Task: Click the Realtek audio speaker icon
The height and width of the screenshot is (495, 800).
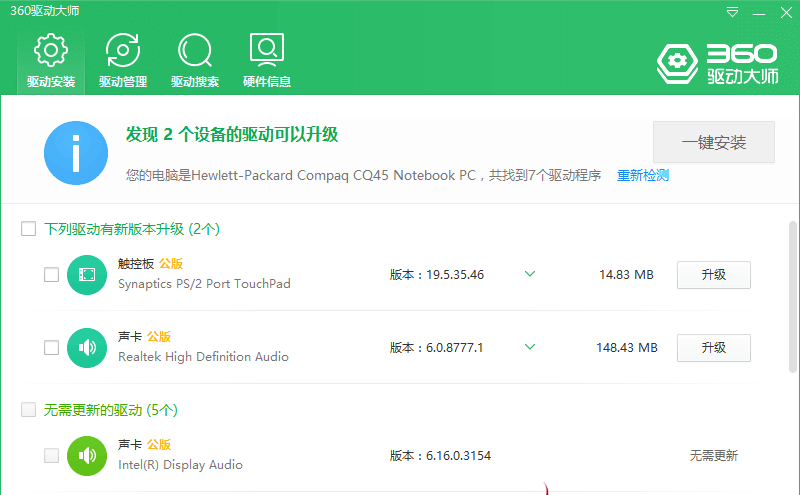Action: [87, 348]
